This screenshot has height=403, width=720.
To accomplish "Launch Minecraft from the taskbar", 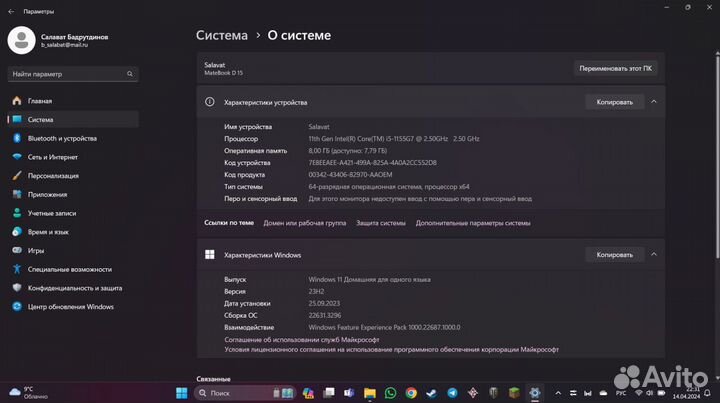I will click(514, 393).
